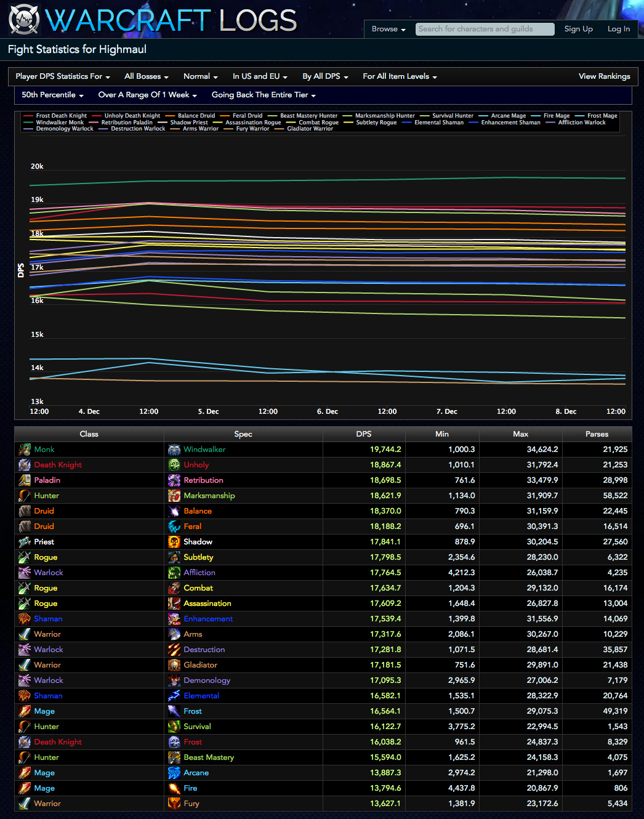Click the Paladin class icon
Screen dimensions: 644x819
click(25, 480)
